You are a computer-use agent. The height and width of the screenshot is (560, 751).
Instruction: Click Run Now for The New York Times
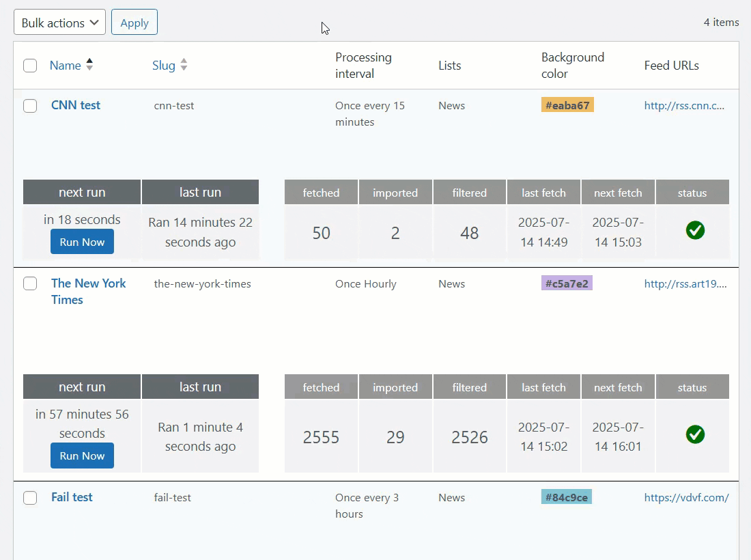coord(82,456)
